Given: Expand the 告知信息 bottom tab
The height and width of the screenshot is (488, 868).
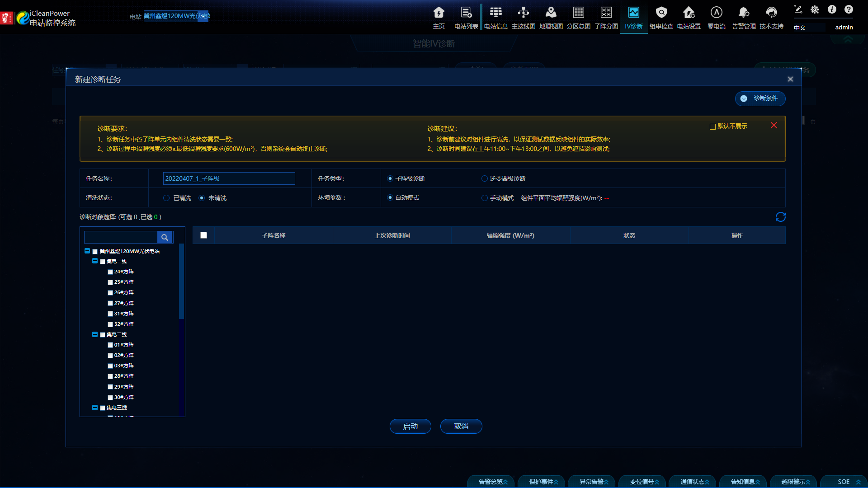Looking at the screenshot, I should [744, 482].
